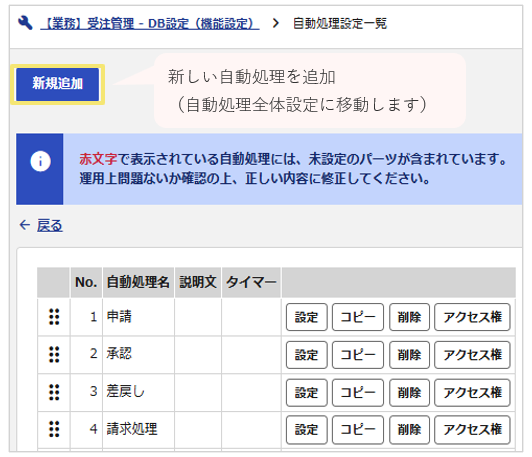Click 設定 button for 申請 row
This screenshot has width=532, height=457.
tap(307, 317)
